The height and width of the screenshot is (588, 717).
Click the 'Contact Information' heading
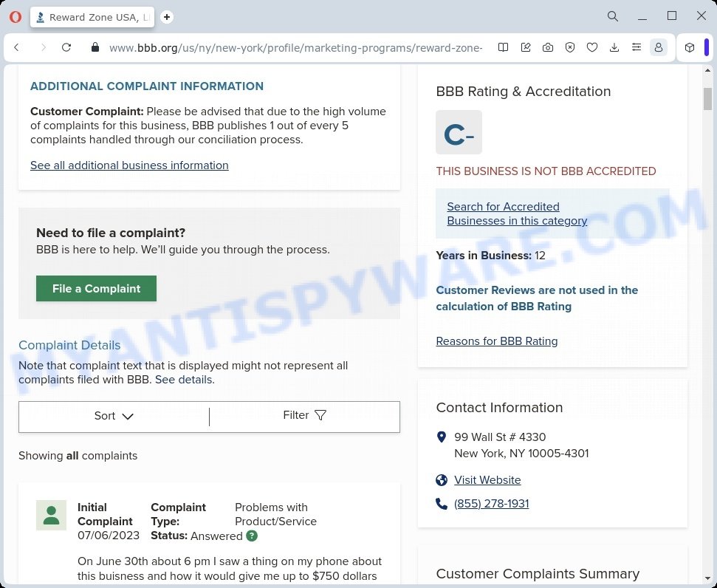click(499, 408)
